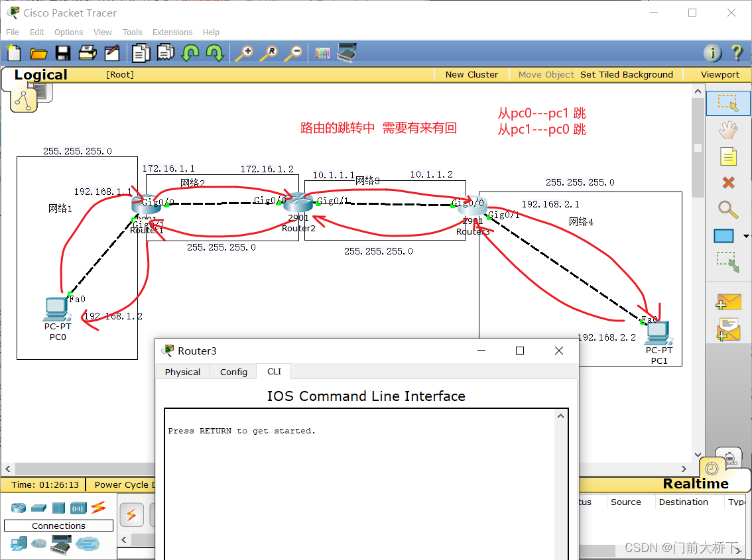Select the WAN Emulation cloud category

[x=39, y=543]
